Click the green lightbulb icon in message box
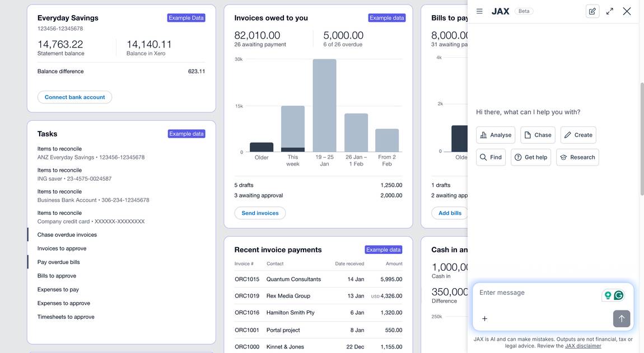The width and height of the screenshot is (644, 353). tap(608, 295)
